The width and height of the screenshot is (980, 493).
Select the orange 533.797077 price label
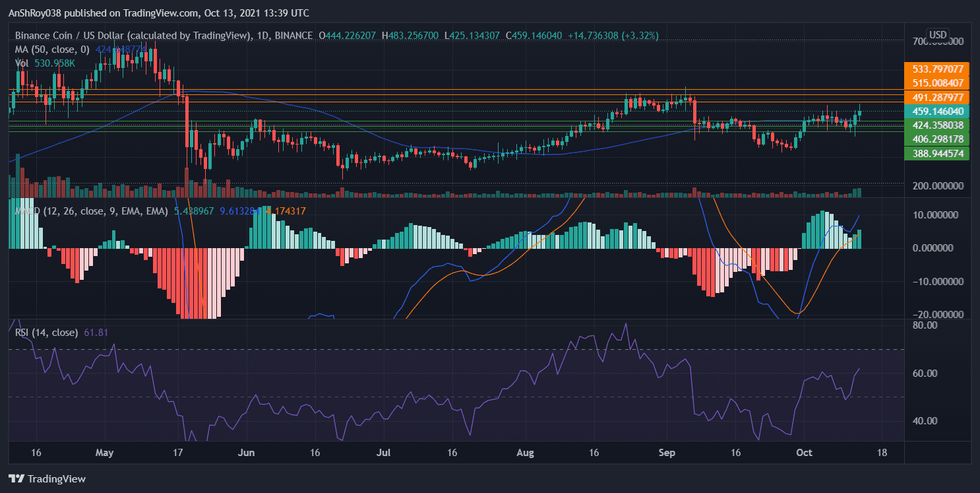click(x=936, y=69)
